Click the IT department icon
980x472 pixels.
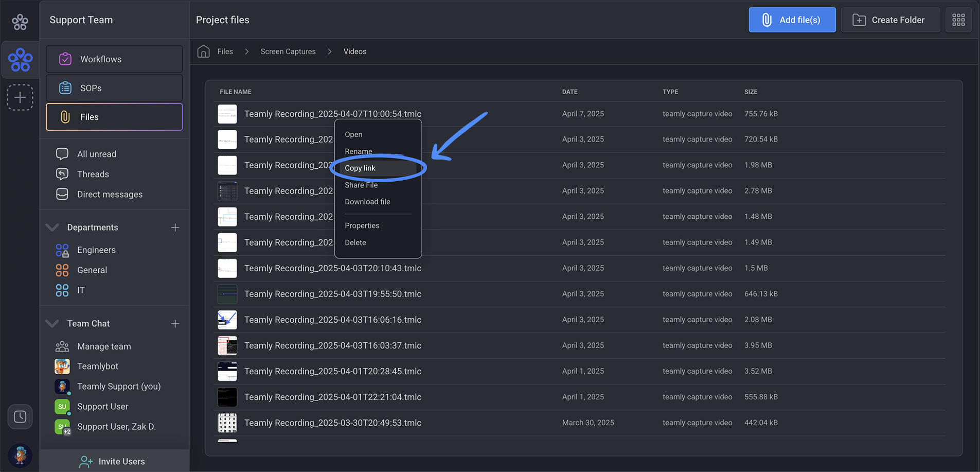coord(62,290)
